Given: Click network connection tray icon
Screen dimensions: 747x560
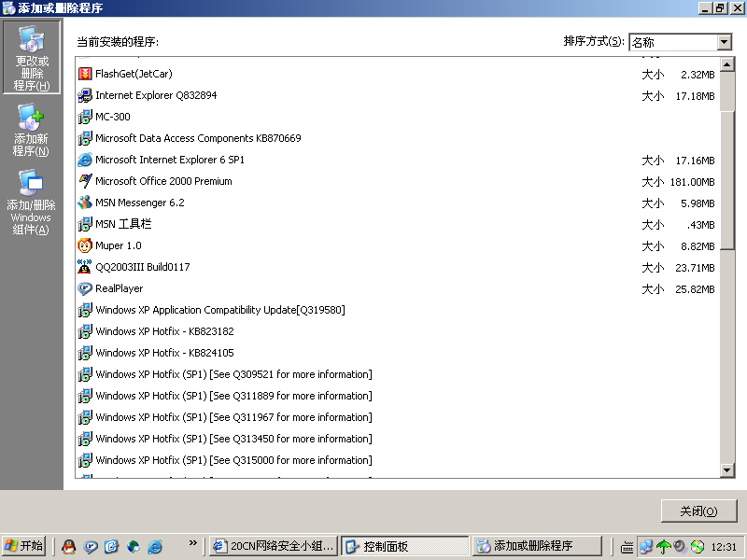Looking at the screenshot, I should (646, 547).
